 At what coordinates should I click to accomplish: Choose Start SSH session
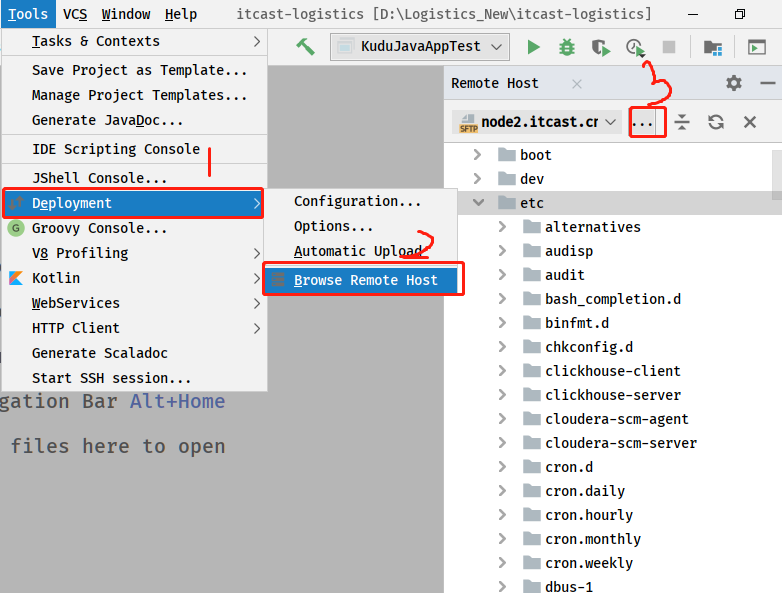[135, 378]
